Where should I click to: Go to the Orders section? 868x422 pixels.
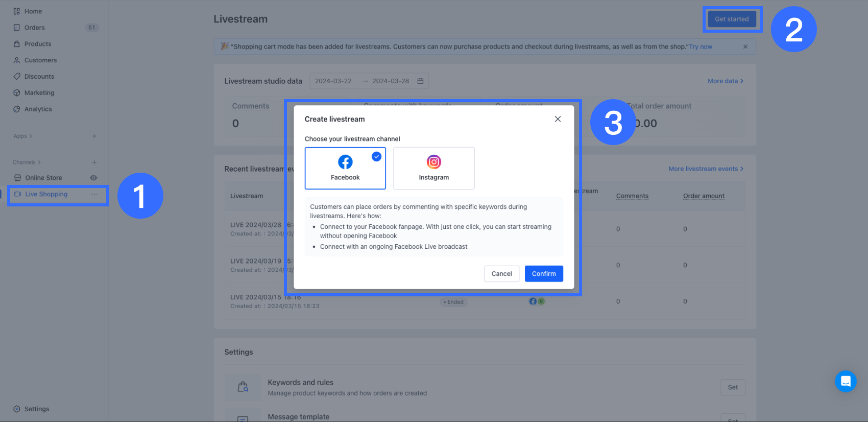35,28
